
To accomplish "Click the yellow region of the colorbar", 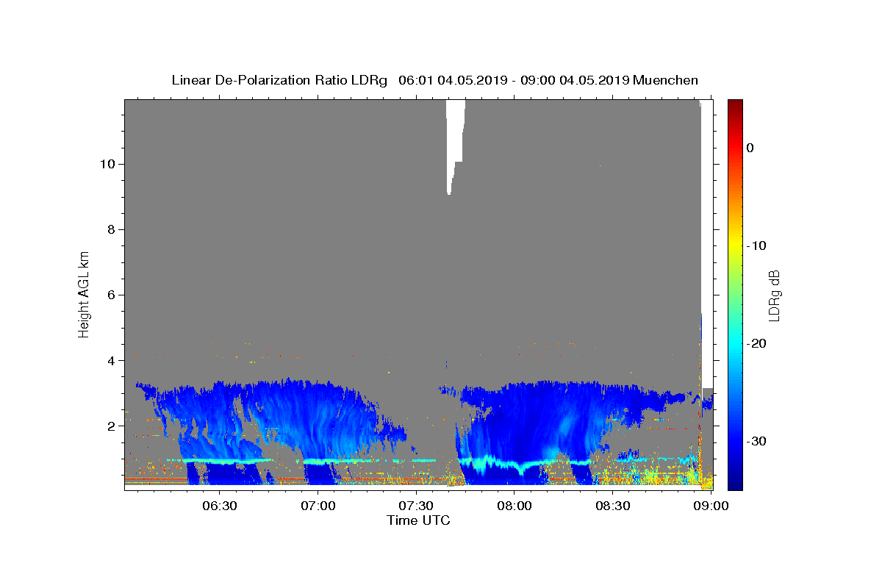I will [735, 245].
